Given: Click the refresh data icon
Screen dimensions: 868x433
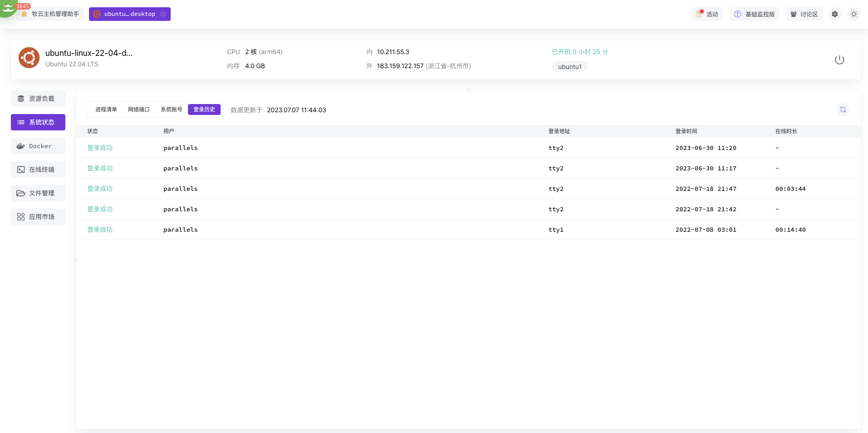Looking at the screenshot, I should pos(843,109).
